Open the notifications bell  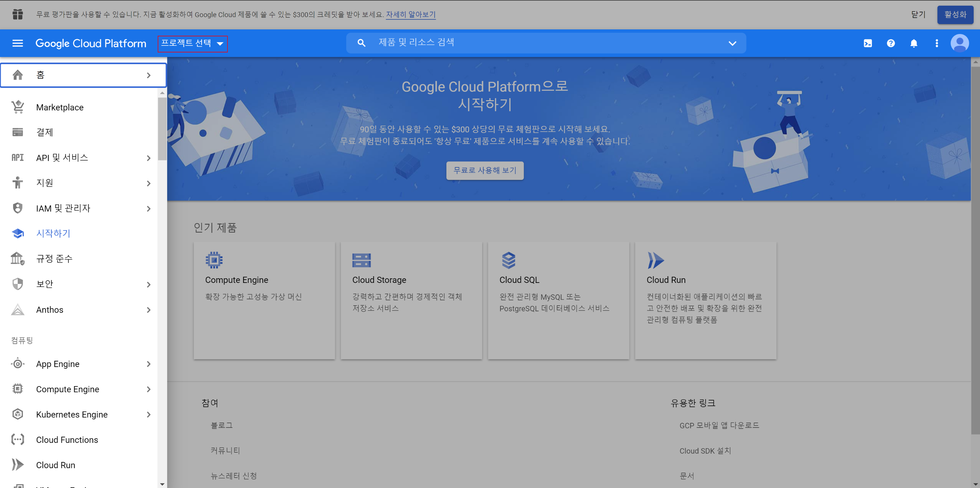click(914, 43)
